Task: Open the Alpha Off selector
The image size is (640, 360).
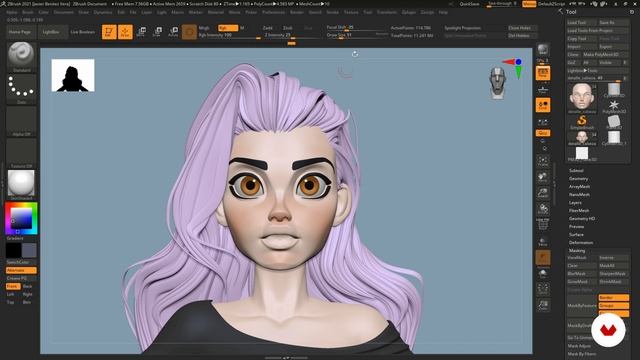Action: (21, 121)
